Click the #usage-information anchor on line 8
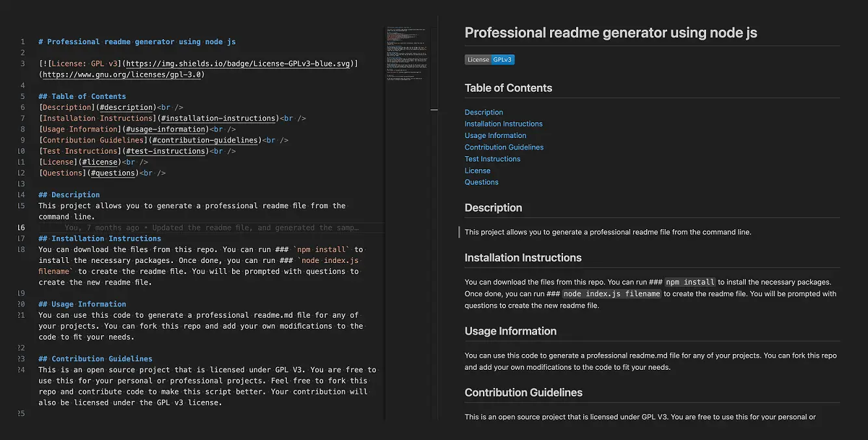 click(166, 129)
